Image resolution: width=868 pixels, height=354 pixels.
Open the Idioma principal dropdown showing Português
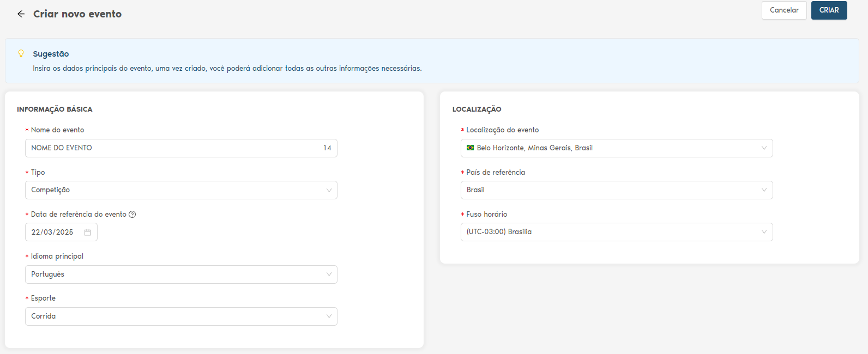(x=181, y=274)
